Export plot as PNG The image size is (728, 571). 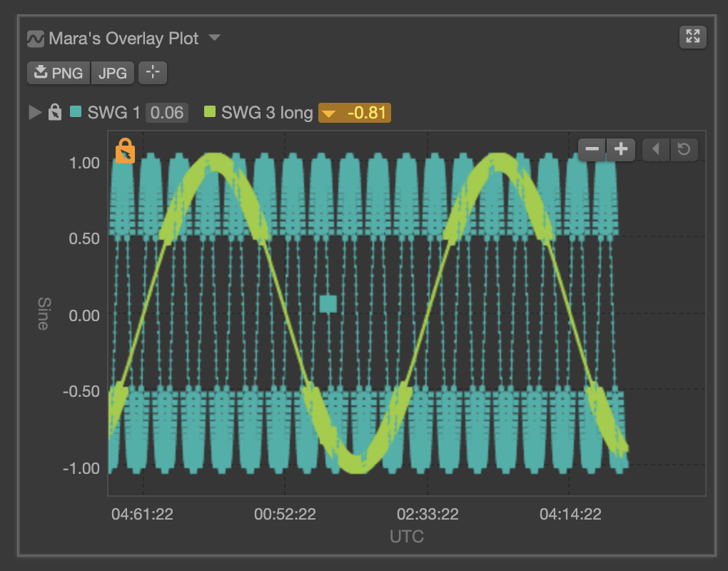(x=59, y=73)
